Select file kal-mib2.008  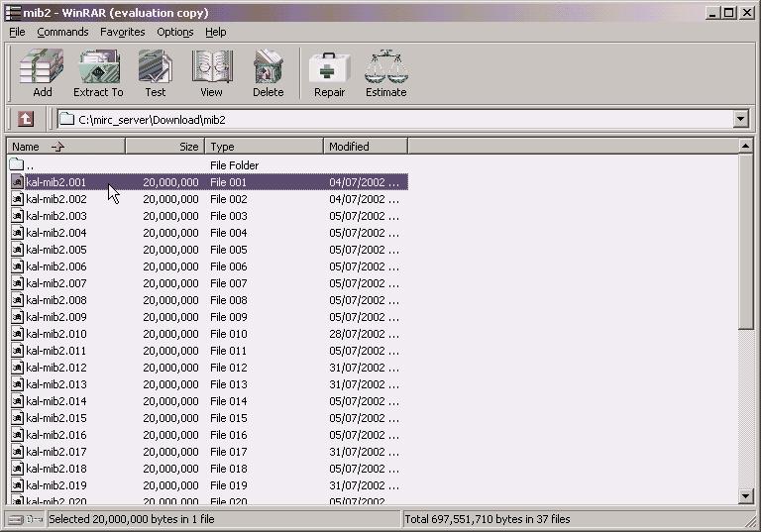click(56, 300)
